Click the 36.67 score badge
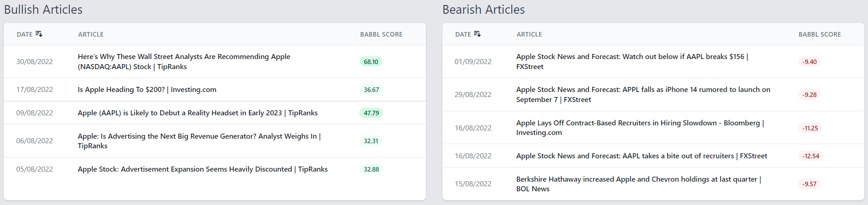Image resolution: width=868 pixels, height=205 pixels. (x=371, y=90)
